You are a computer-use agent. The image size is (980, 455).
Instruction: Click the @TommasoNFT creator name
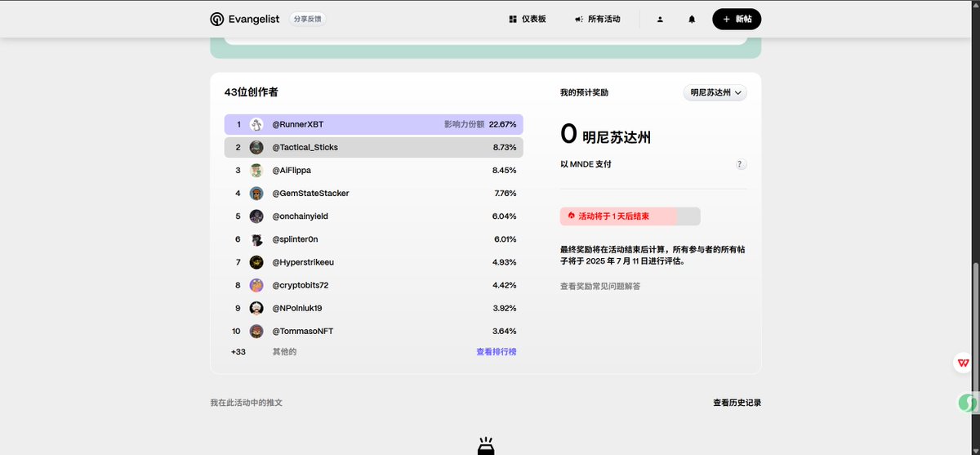point(302,331)
